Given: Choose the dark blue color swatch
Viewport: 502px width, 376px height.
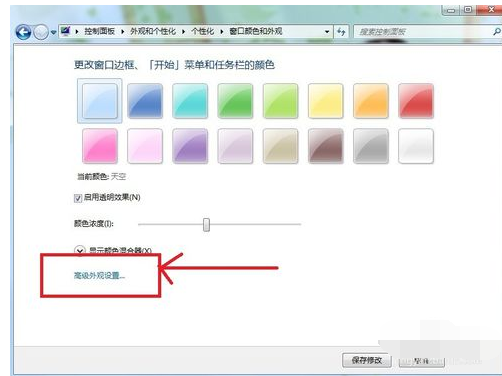Looking at the screenshot, I should click(x=145, y=101).
